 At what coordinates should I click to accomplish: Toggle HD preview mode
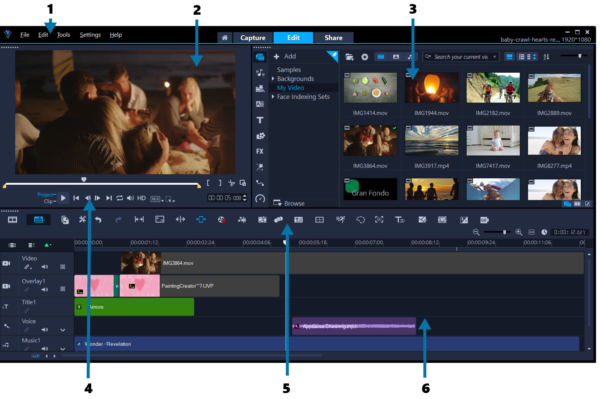[x=142, y=198]
